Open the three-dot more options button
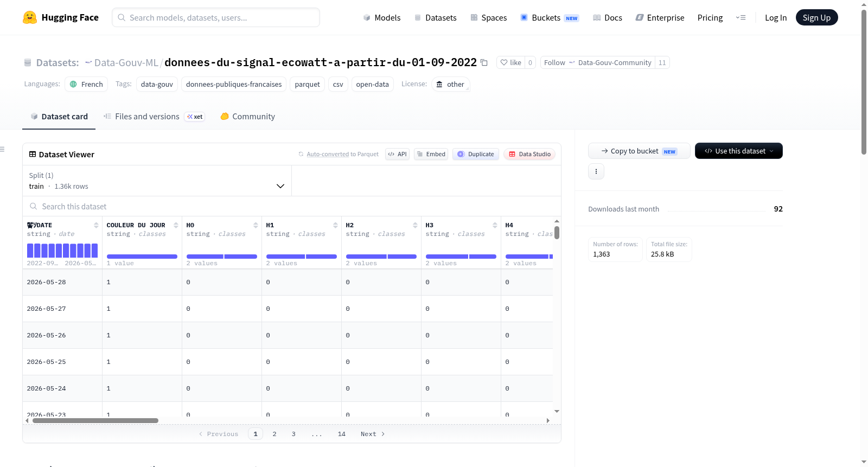868x467 pixels. (x=596, y=171)
